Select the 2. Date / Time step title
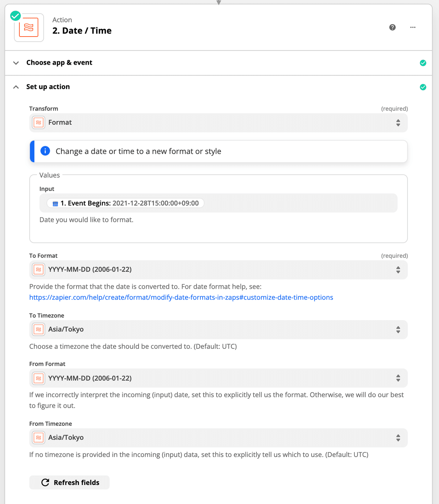The width and height of the screenshot is (439, 504). [82, 31]
